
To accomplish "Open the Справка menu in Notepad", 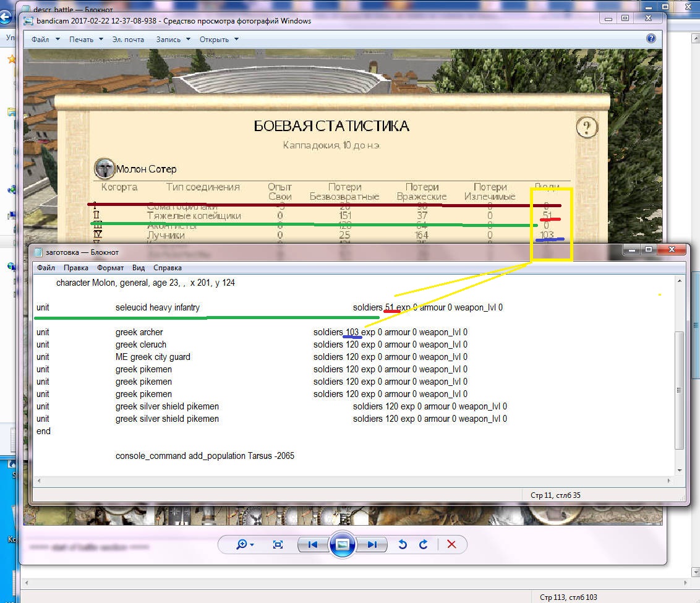I will click(167, 268).
